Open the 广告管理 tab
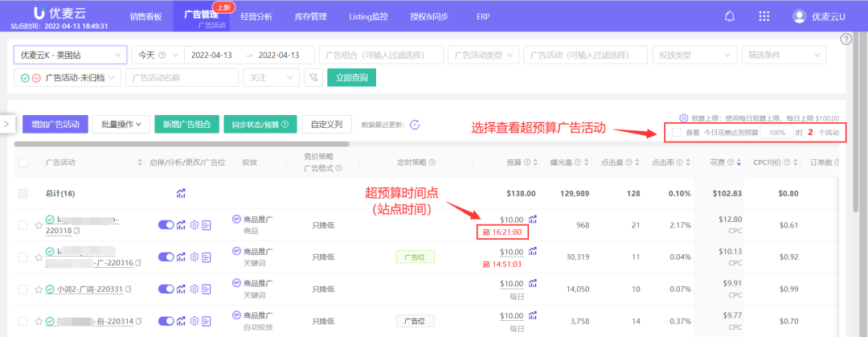 tap(201, 14)
